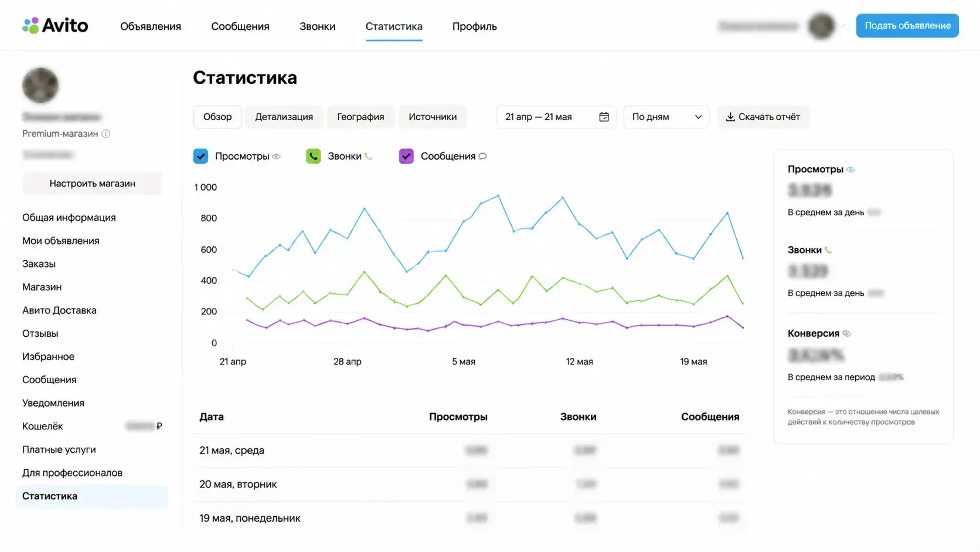This screenshot has height=552, width=980.
Task: Click the Avito logo
Action: coord(55,25)
